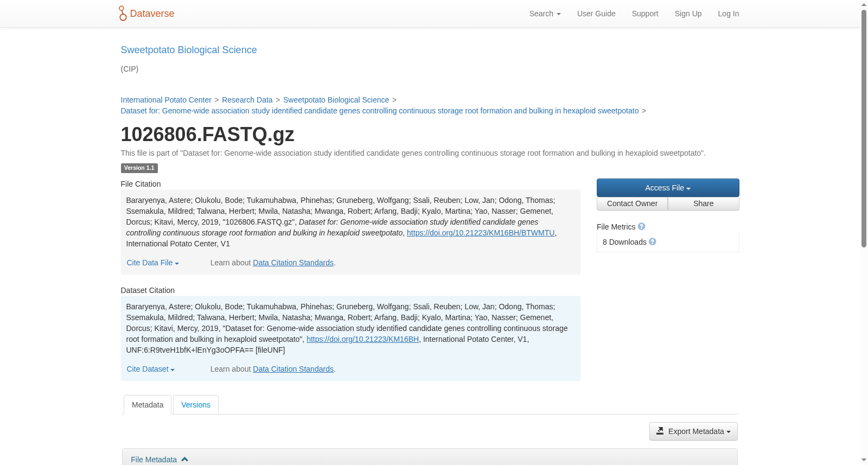Click the 8 Downloads count
868x465 pixels.
624,242
